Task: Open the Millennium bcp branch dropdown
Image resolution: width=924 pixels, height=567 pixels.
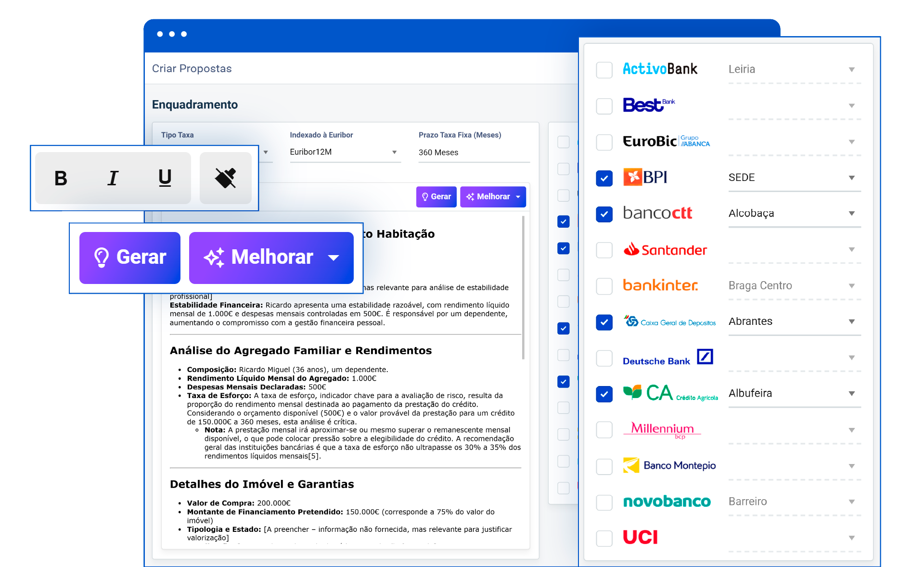Action: [795, 430]
